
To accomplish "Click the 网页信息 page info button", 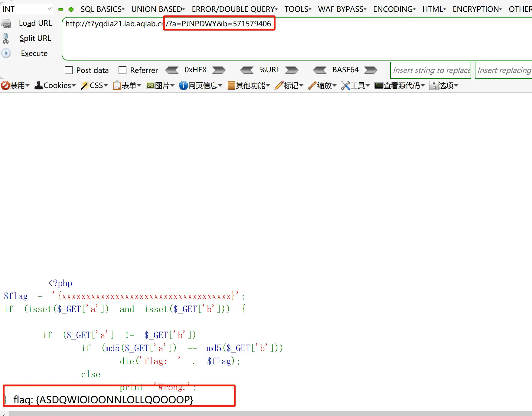I will pos(201,86).
